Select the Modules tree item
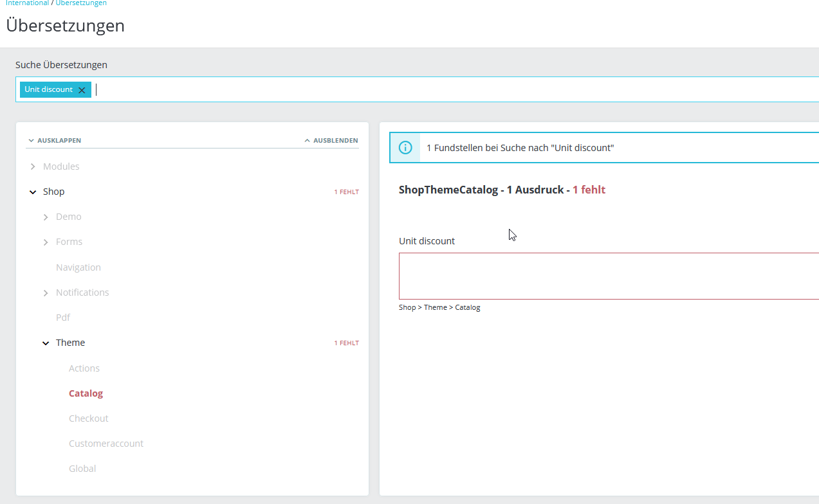The width and height of the screenshot is (819, 504). coord(61,166)
